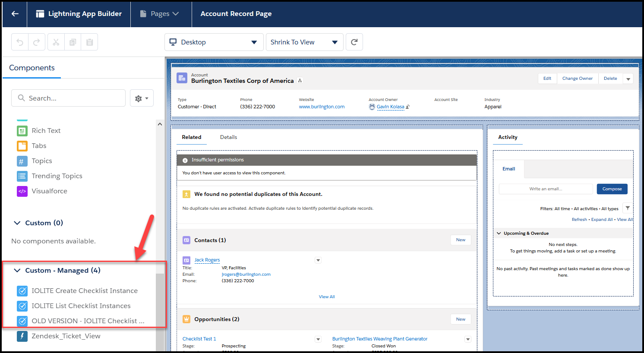Viewport: 644px width, 353px height.
Task: Select the Topics component icon
Action: tap(22, 161)
